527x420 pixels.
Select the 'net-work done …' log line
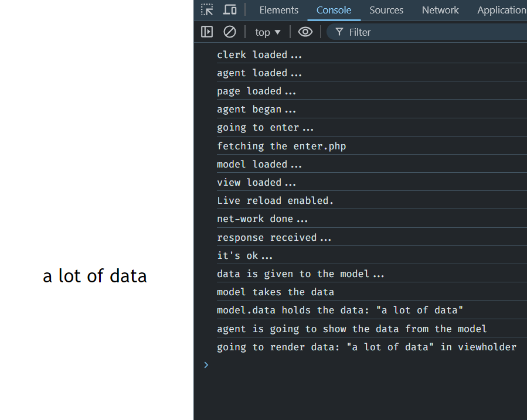pos(262,219)
